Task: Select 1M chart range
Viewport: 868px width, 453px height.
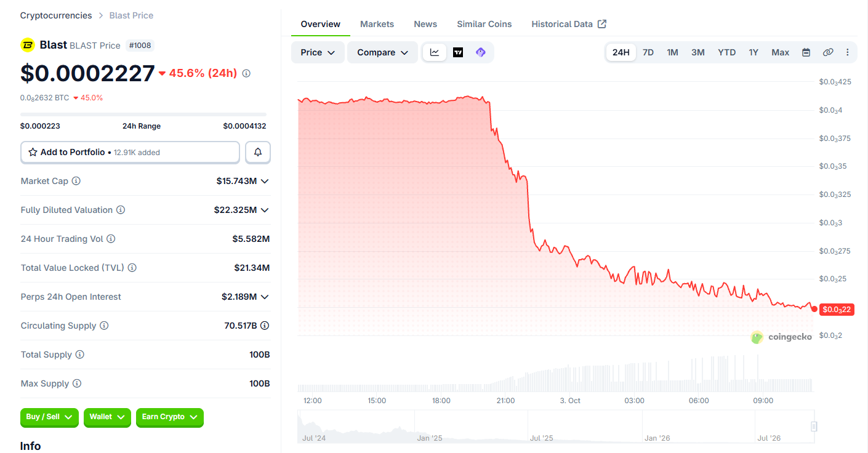Action: click(x=672, y=52)
